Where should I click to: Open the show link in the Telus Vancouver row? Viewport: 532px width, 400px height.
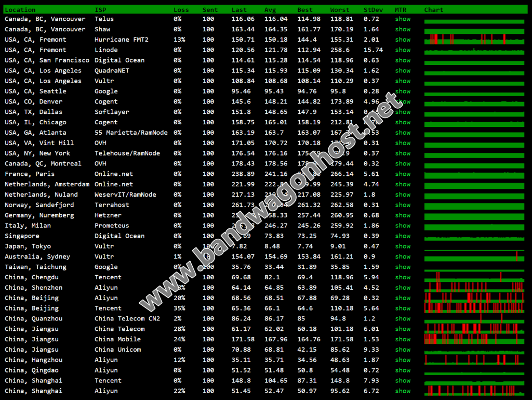pos(403,19)
